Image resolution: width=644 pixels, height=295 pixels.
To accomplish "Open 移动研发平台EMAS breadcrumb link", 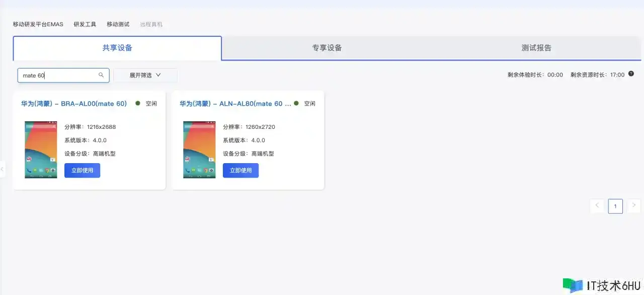I will coord(38,24).
